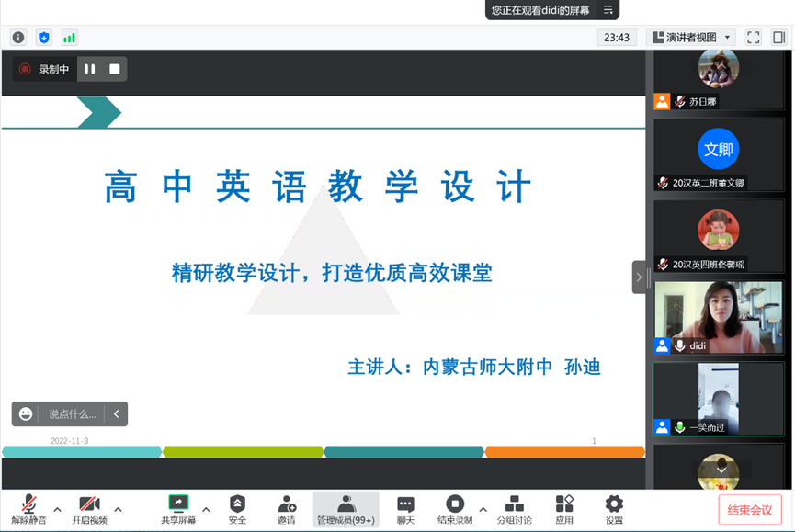Open the 应用 apps panel
This screenshot has width=795, height=532.
(x=564, y=510)
